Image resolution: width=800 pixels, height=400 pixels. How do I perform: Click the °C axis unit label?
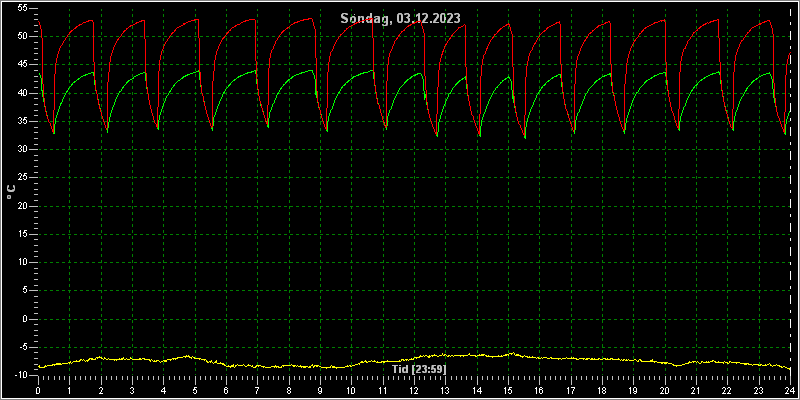tap(11, 192)
